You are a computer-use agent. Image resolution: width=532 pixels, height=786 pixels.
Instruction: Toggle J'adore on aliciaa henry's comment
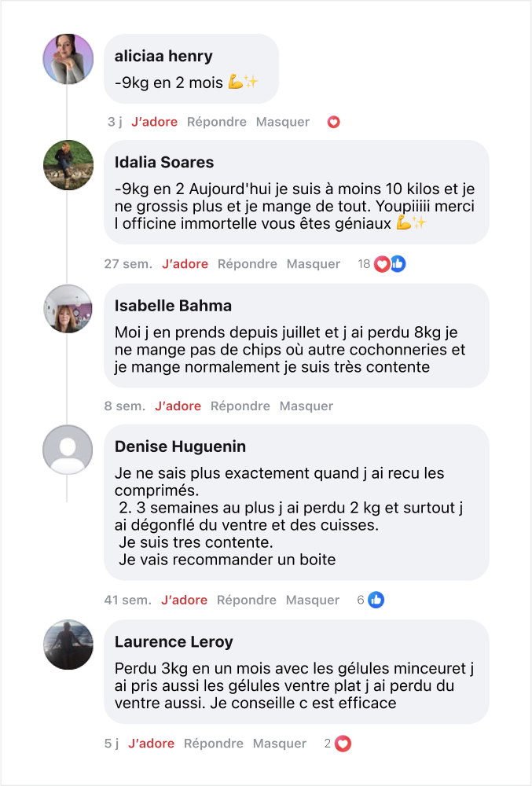pos(154,122)
